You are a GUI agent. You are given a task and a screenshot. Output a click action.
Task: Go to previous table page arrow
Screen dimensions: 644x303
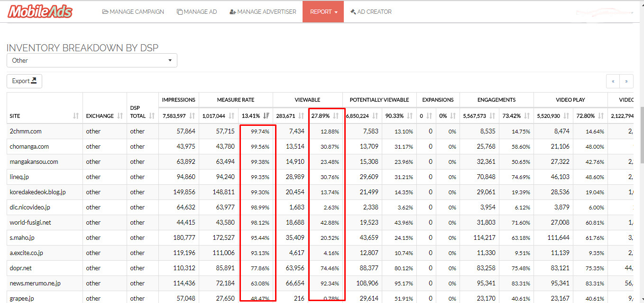pos(613,81)
